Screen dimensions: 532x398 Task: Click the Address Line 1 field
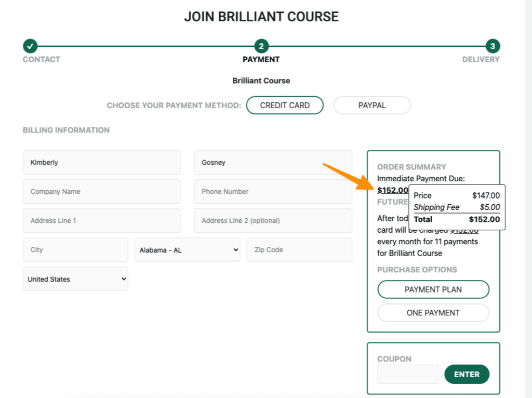click(101, 220)
